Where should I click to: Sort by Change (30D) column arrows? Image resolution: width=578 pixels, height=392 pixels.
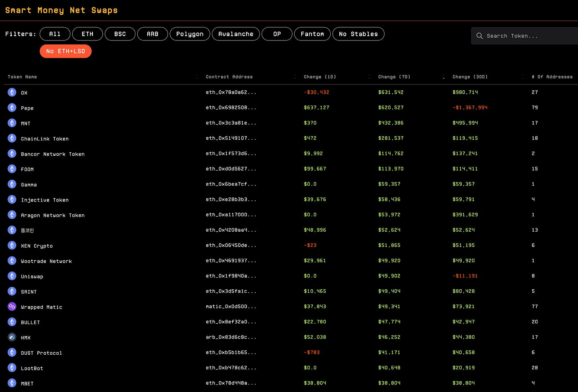tap(523, 77)
